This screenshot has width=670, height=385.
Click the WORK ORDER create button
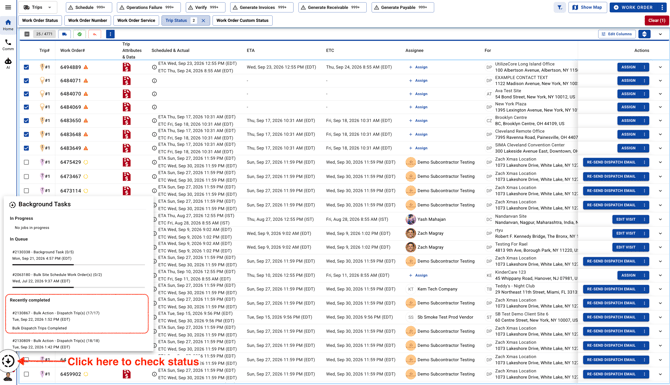[634, 7]
